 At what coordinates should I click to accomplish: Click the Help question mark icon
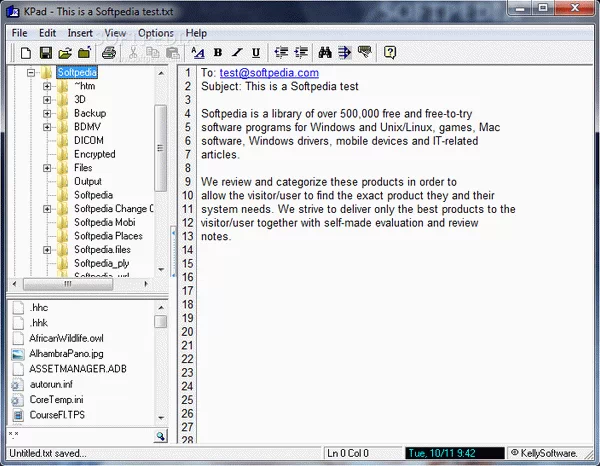click(x=390, y=53)
